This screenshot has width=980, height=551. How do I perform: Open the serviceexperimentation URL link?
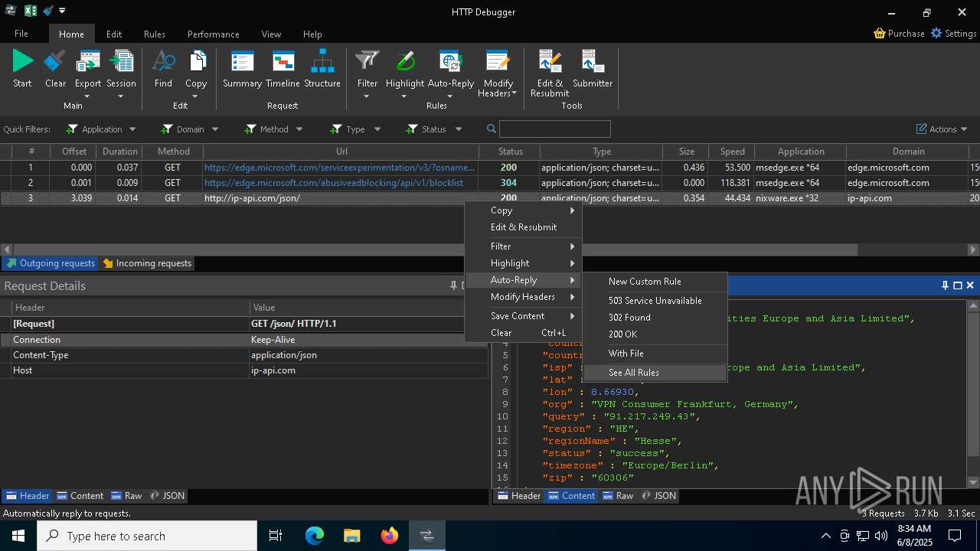point(339,168)
